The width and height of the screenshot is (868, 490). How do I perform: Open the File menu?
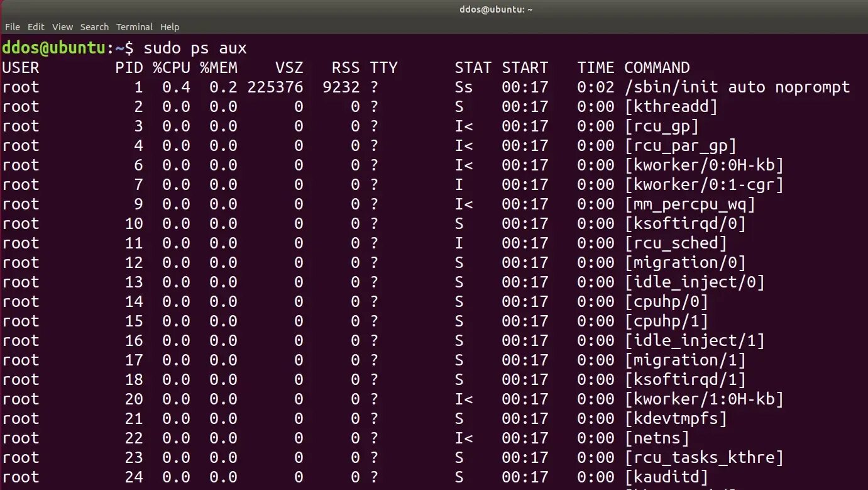[13, 27]
